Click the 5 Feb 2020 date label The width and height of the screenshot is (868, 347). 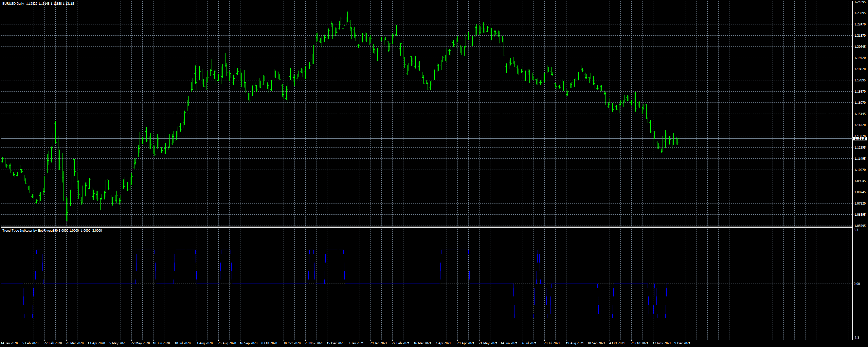click(x=31, y=343)
